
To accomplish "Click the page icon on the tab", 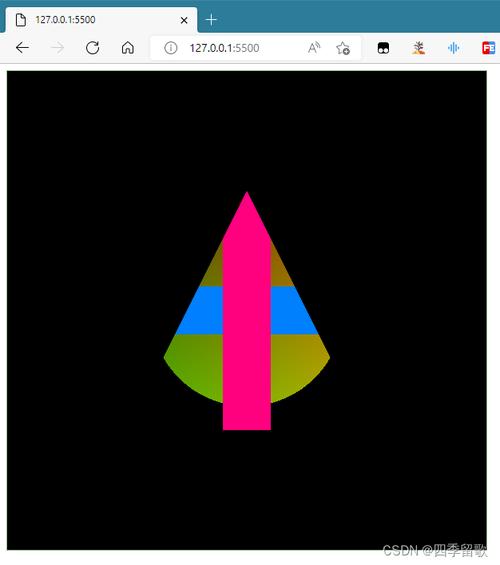I will click(21, 20).
